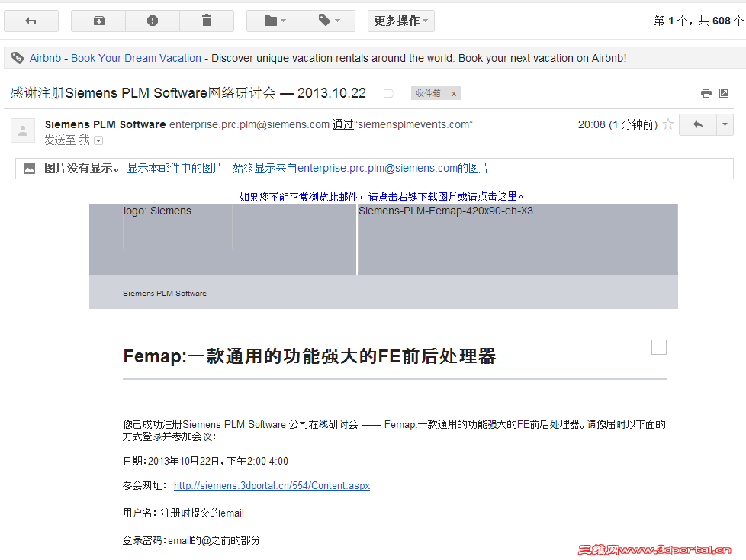Open the labels tag dropdown

click(328, 21)
